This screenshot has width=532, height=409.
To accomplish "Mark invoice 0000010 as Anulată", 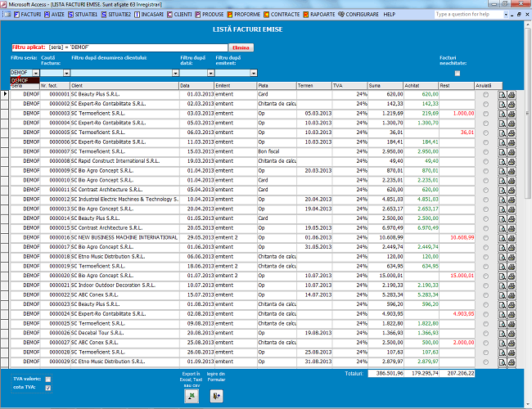I will click(485, 181).
